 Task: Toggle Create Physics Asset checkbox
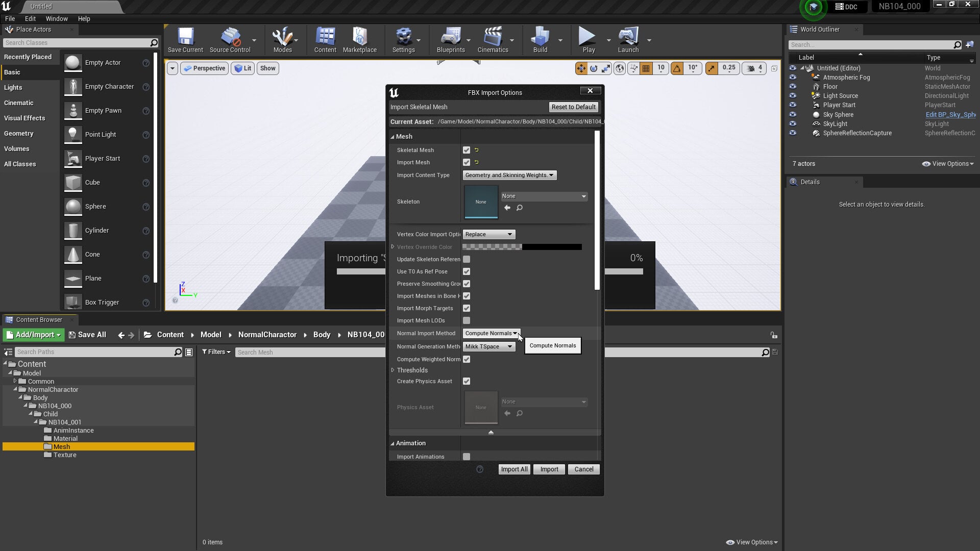click(467, 381)
